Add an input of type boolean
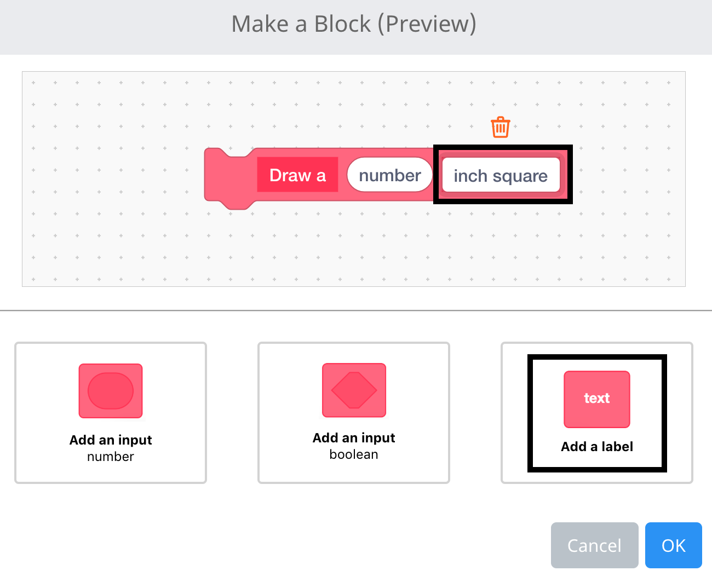Screen dimensions: 712x588 coord(353,413)
